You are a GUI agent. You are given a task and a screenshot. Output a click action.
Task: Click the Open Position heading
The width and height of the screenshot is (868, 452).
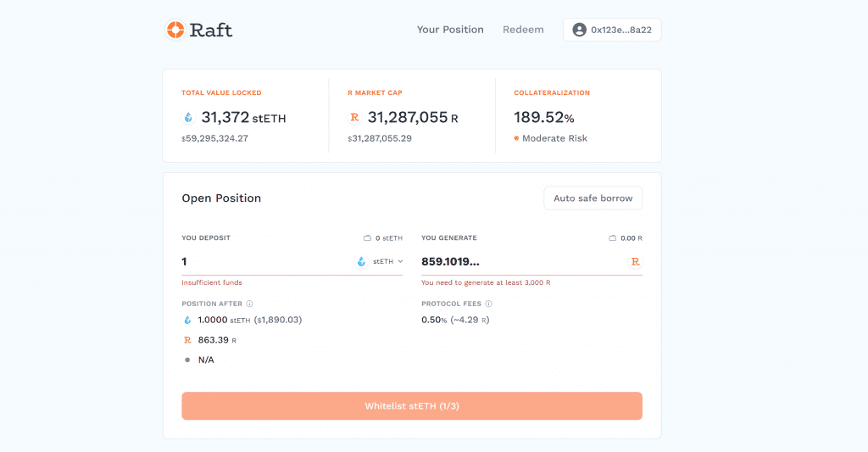(221, 198)
